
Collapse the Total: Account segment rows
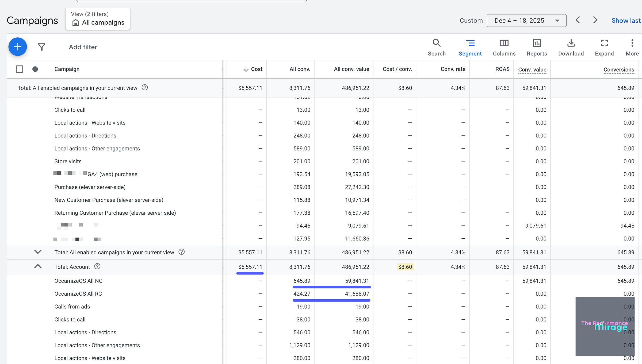(x=38, y=266)
